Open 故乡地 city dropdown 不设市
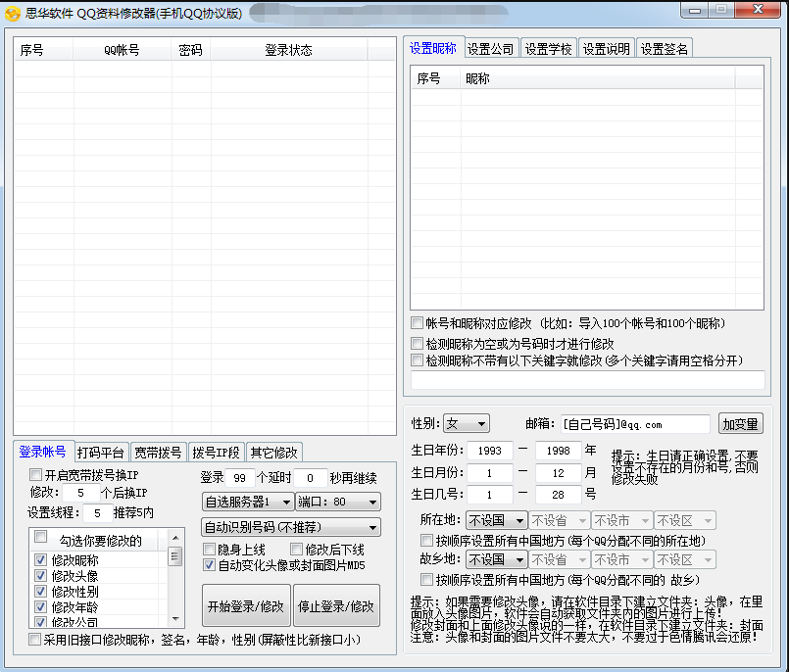 click(622, 559)
